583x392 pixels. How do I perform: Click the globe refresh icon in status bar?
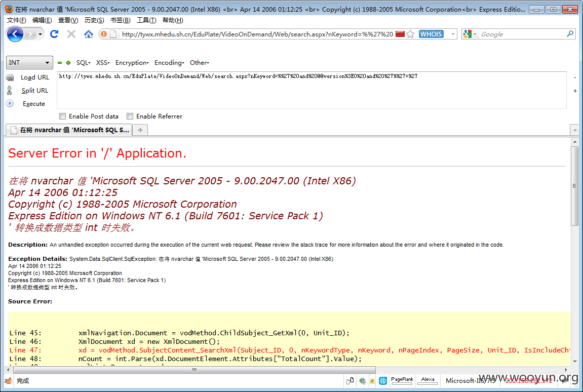(362, 380)
